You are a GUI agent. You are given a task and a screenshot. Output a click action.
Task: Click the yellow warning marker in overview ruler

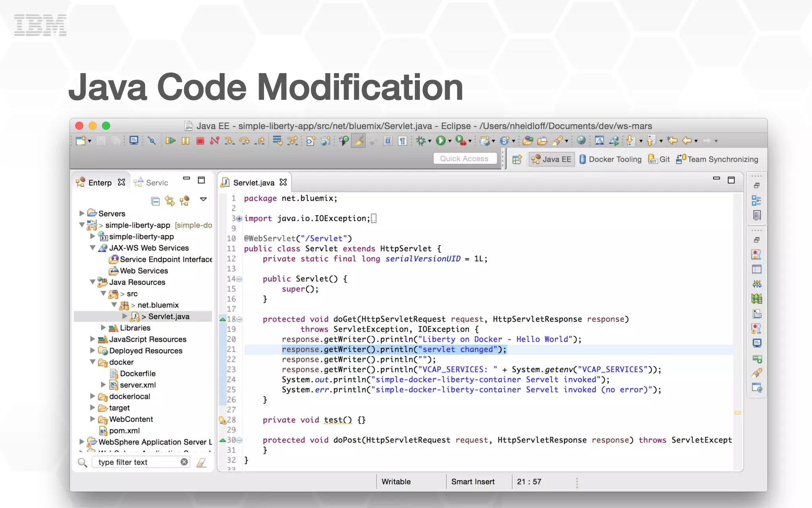coord(737,413)
